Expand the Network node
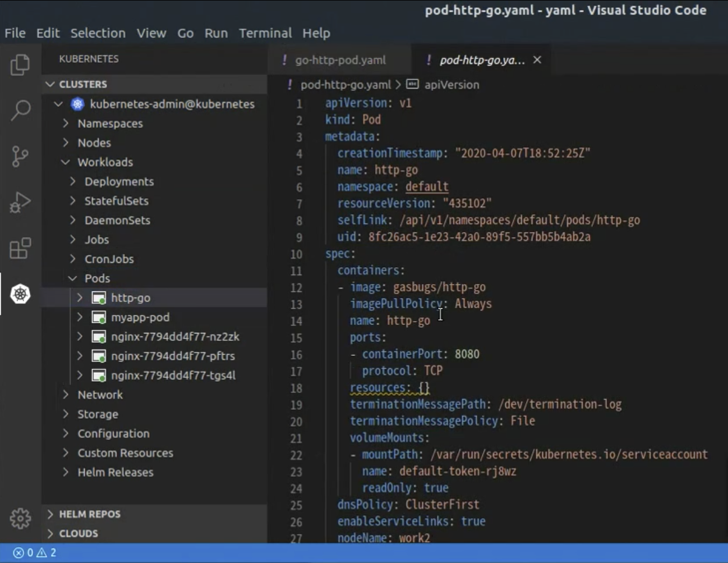This screenshot has height=563, width=728. coord(66,395)
